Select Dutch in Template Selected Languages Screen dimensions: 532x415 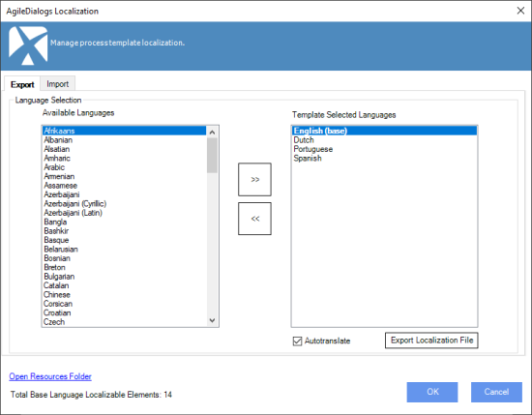click(x=384, y=140)
